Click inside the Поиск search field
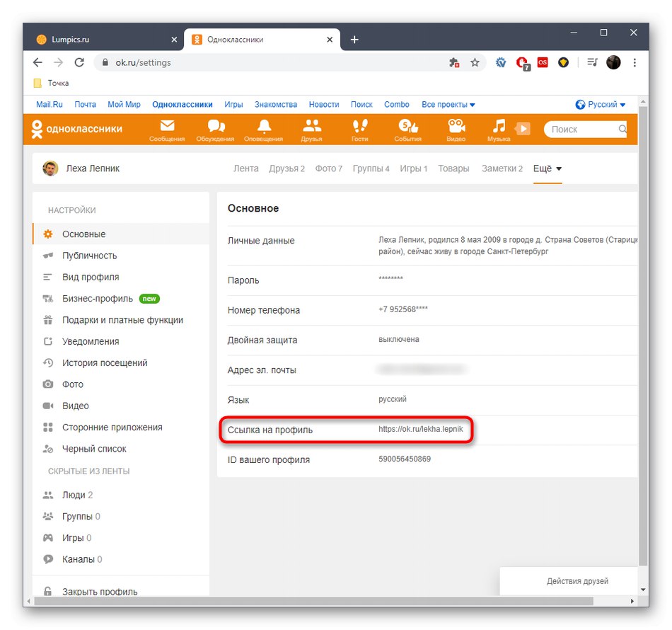Viewport: 672px width, 630px height. pyautogui.click(x=584, y=129)
